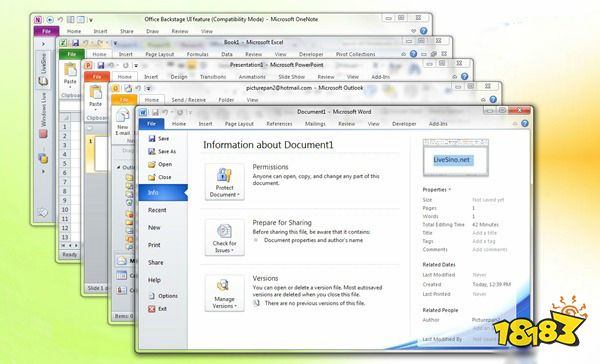Click Outlook's orange File tab
This screenshot has width=600, height=364.
(x=124, y=100)
